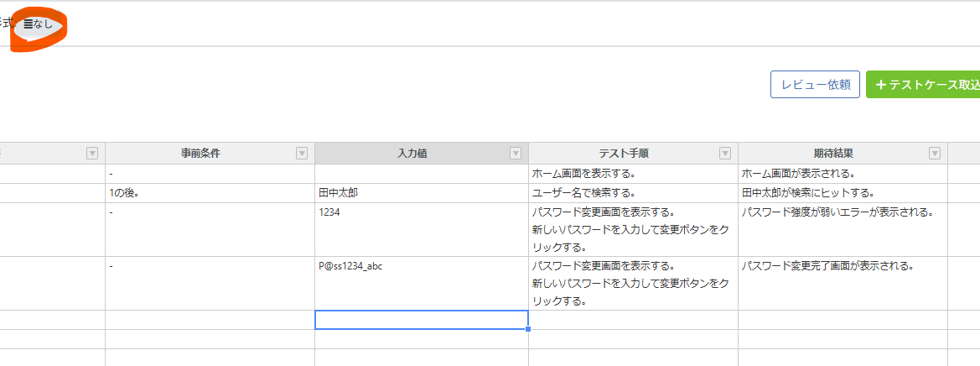Select cell パスワード強度が弱いエラーが表示される。
Image resolution: width=980 pixels, height=366 pixels.
click(843, 230)
